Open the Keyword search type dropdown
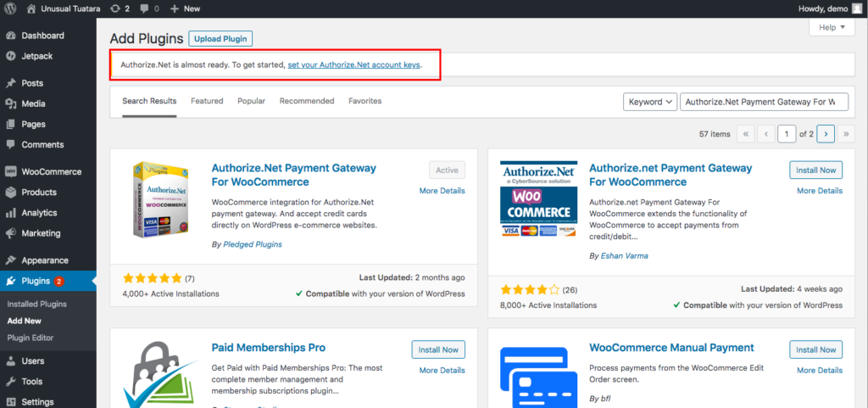Image resolution: width=868 pixels, height=408 pixels. tap(650, 102)
